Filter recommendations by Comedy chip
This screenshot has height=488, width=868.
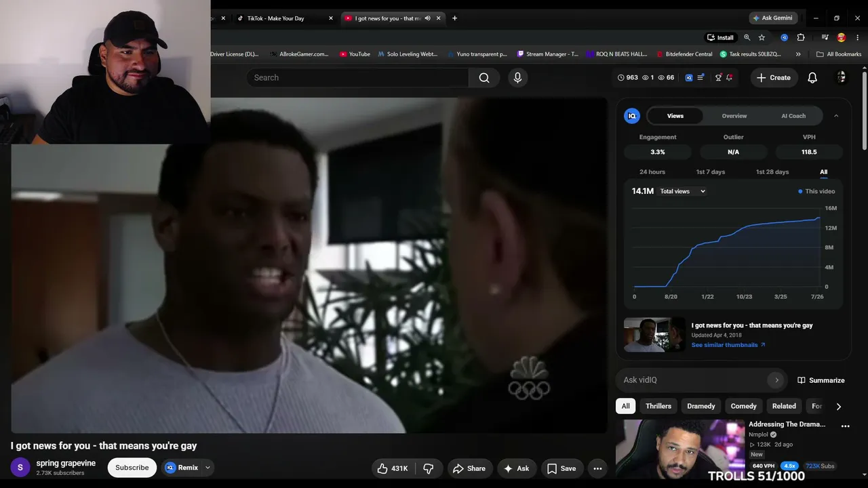click(744, 407)
